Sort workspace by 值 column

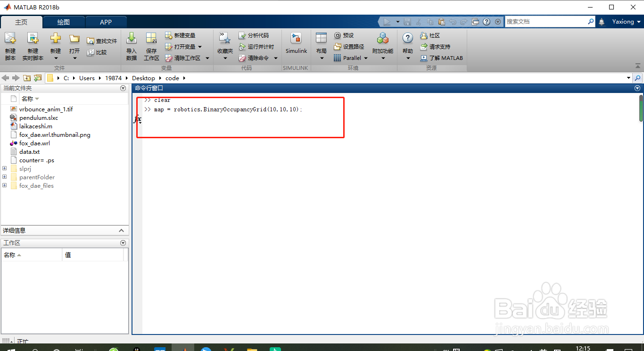pyautogui.click(x=93, y=255)
